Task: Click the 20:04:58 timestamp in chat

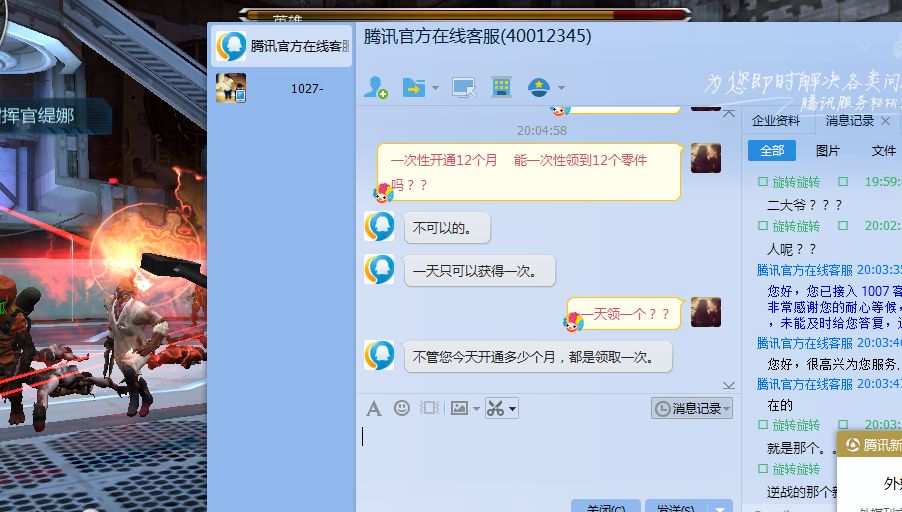Action: tap(542, 131)
